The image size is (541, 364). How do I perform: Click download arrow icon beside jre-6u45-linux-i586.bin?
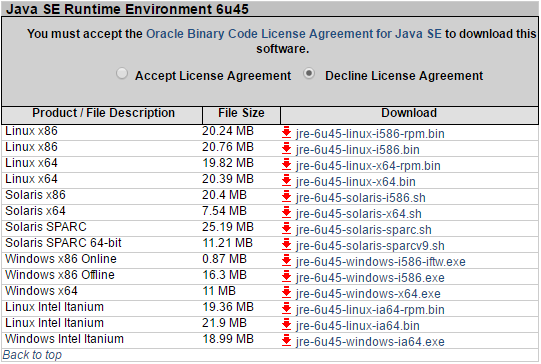point(286,149)
